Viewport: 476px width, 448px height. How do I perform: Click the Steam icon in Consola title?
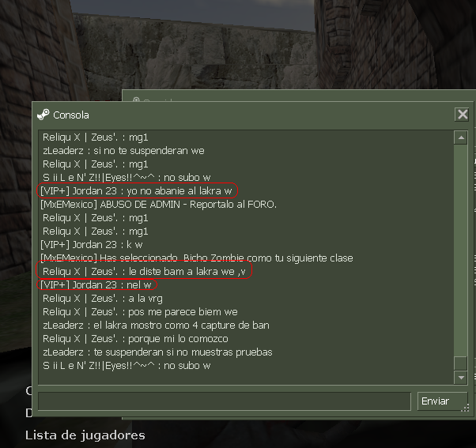click(x=43, y=115)
